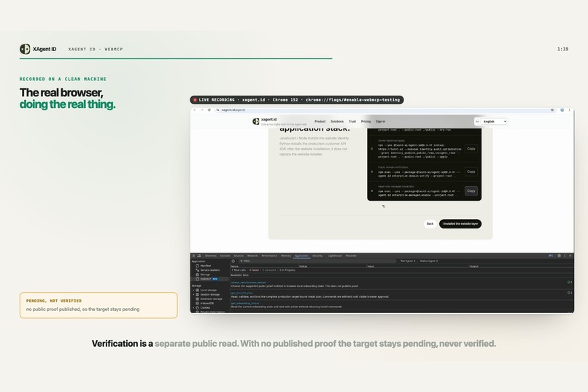
Task: Click the Input column header
Action: 371,266
